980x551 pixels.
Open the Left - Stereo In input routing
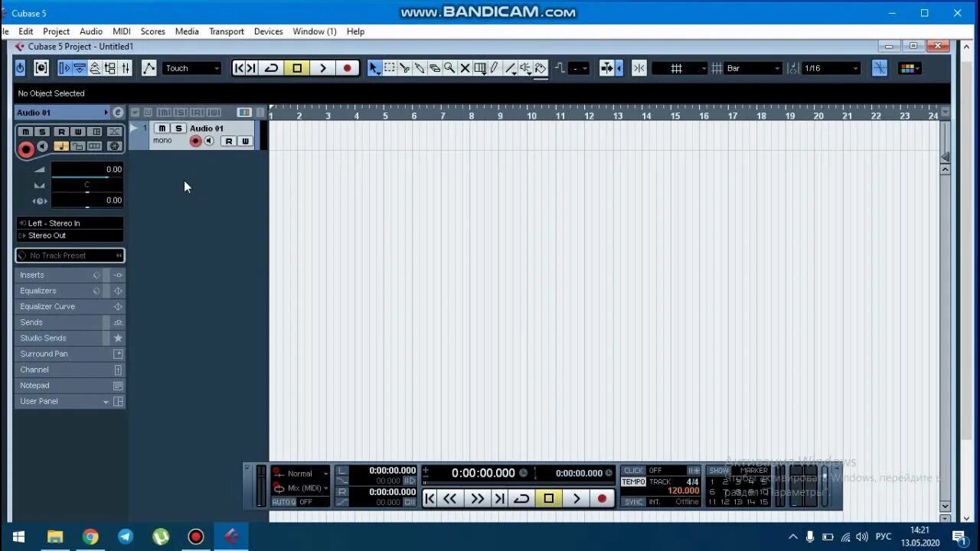(70, 223)
